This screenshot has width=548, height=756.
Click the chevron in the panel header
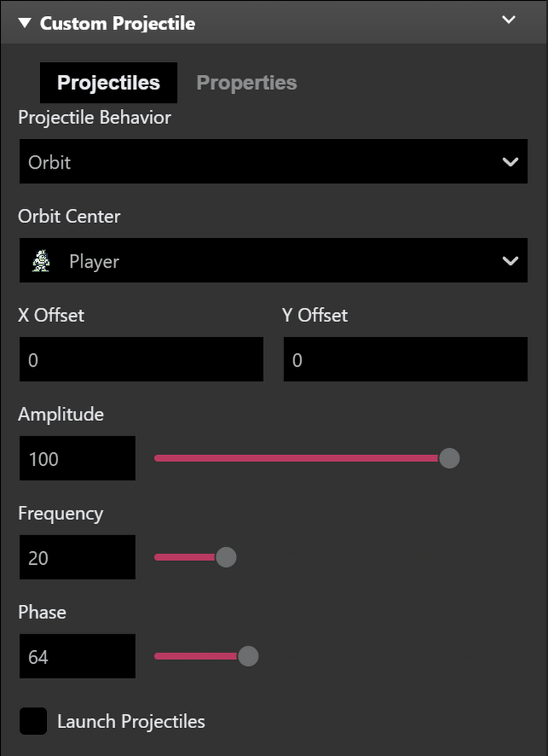coord(509,20)
